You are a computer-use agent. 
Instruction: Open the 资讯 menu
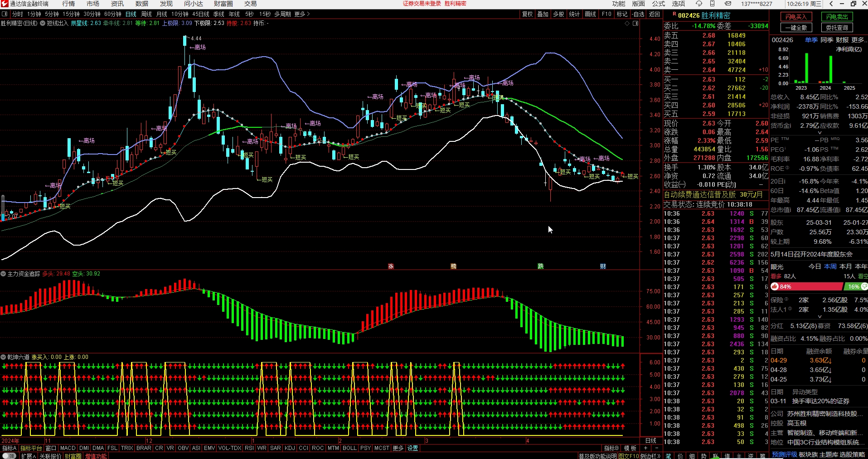click(x=117, y=4)
